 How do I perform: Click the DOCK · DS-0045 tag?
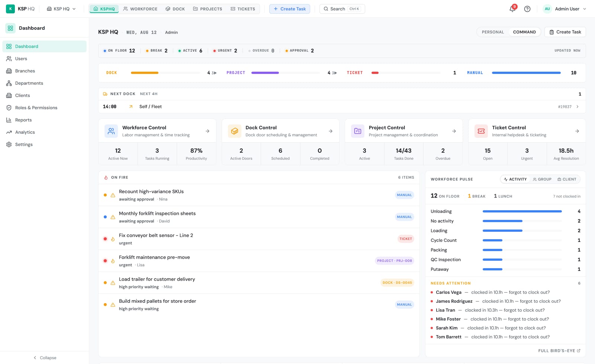pyautogui.click(x=397, y=283)
